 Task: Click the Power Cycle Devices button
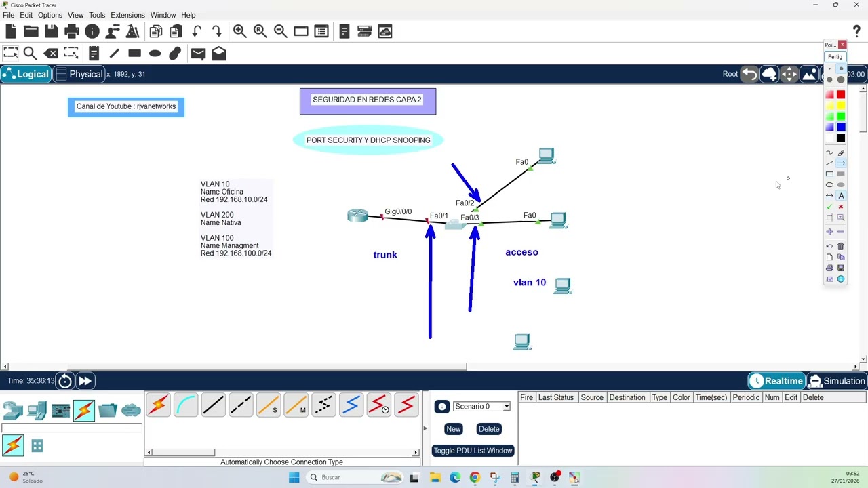65,381
